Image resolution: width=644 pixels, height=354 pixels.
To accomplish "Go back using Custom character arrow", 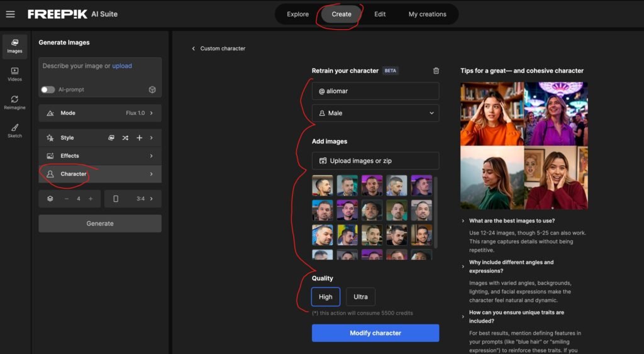I will coord(194,48).
